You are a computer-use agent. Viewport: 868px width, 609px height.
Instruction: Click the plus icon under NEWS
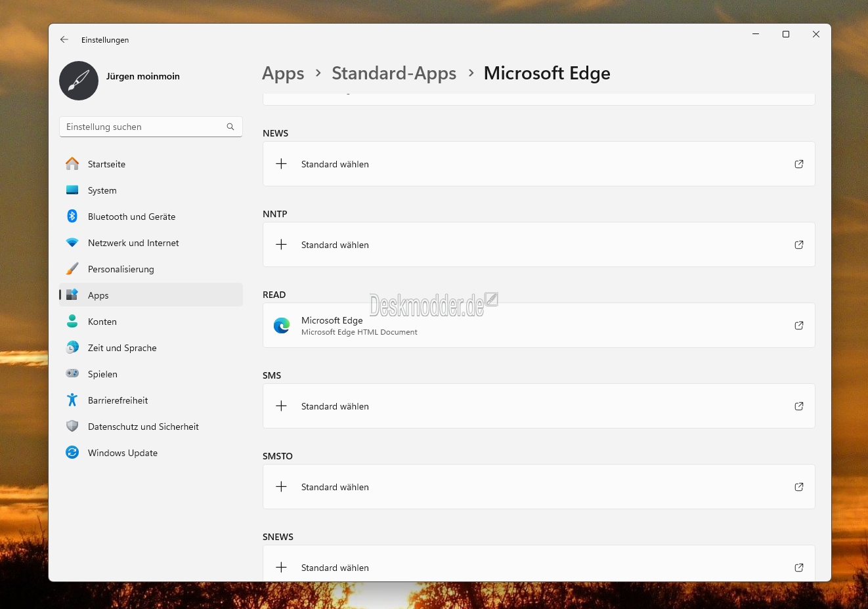click(x=281, y=164)
